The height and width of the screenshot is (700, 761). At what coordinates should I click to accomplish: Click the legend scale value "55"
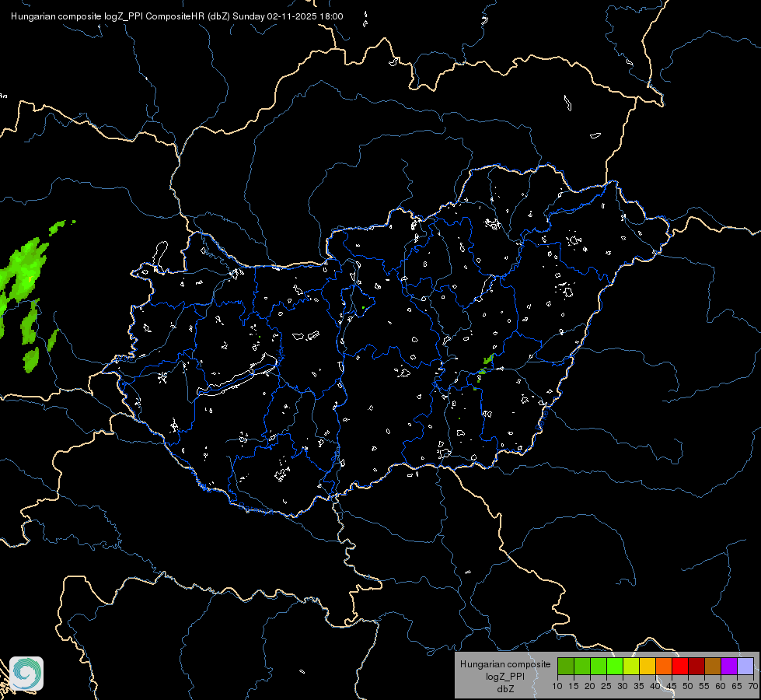(x=703, y=686)
